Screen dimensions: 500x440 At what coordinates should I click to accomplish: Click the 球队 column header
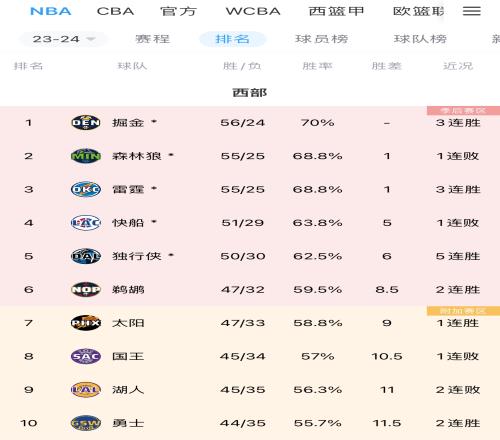(132, 66)
